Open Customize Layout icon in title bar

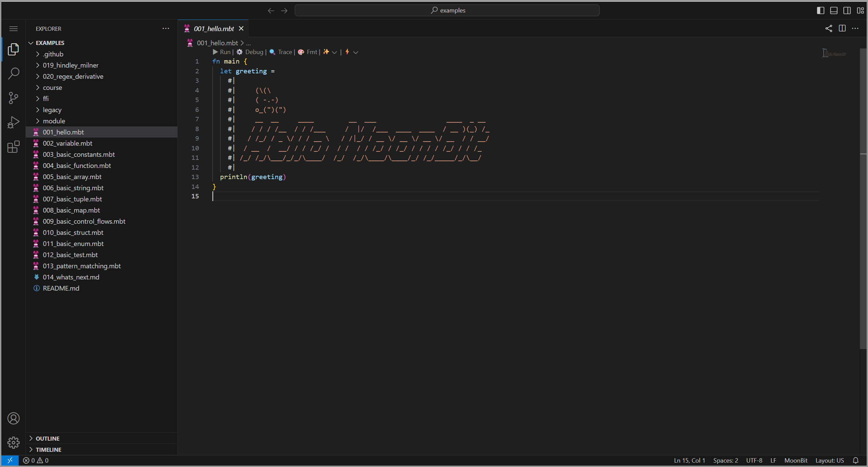[x=861, y=10]
